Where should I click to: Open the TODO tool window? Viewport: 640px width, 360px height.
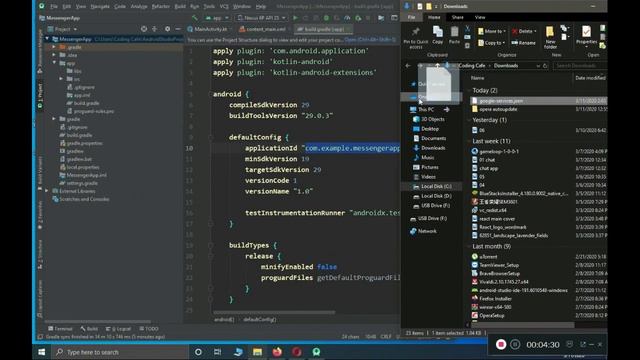pos(149,329)
